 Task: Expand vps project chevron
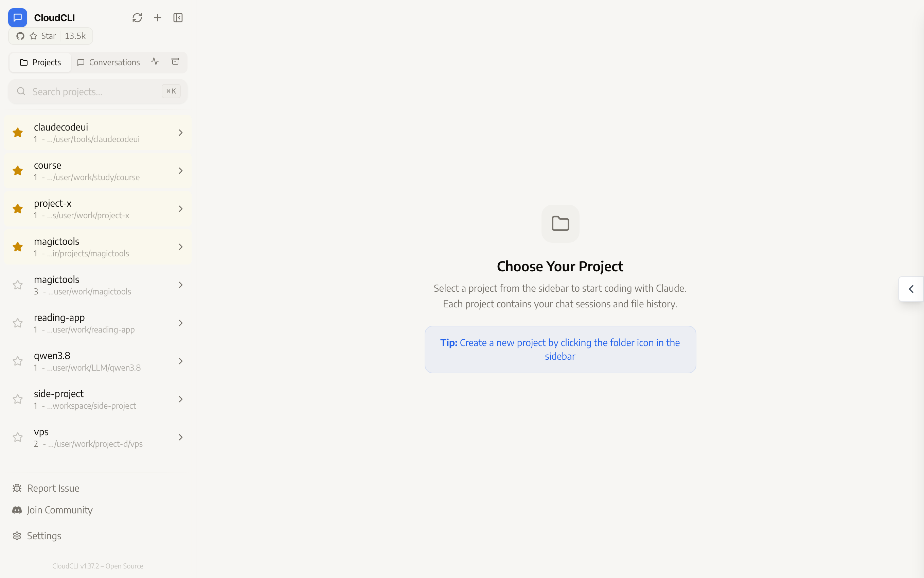point(181,437)
